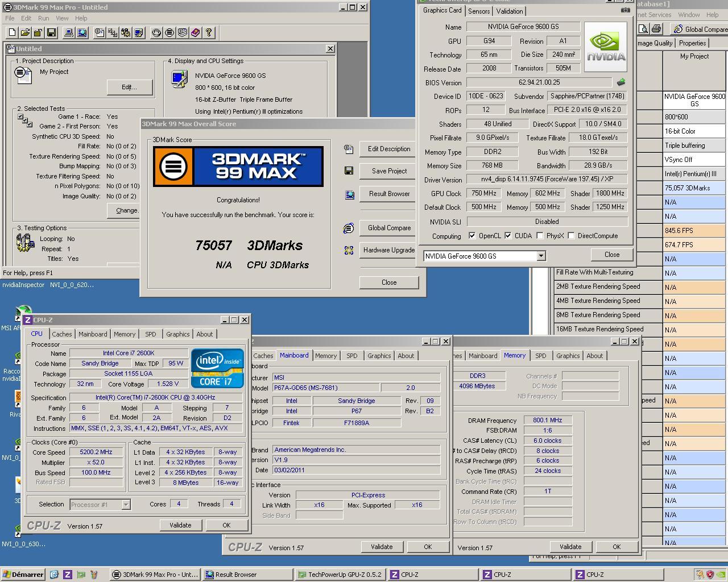Open the Processor #1 selection dropdown in CPU-Z
728x582 pixels.
[126, 505]
